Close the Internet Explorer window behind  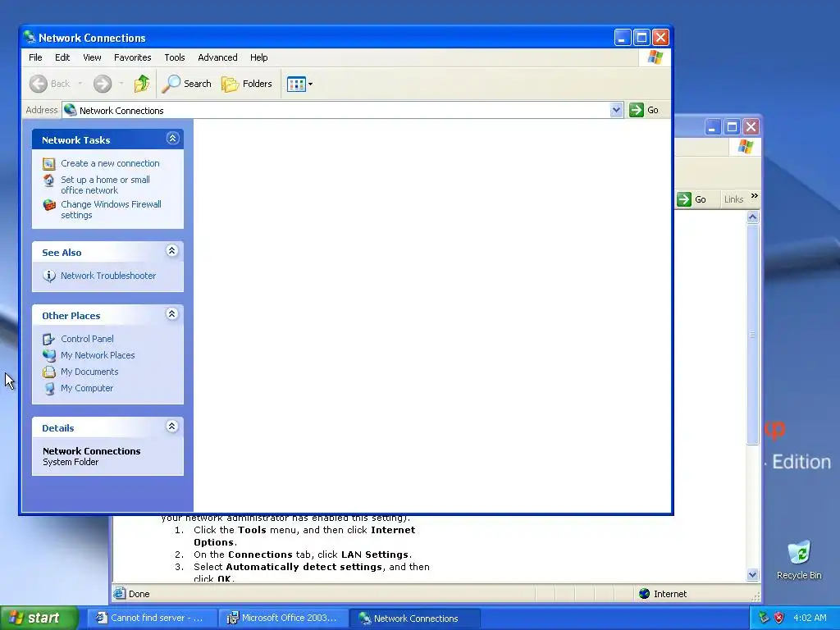tap(751, 127)
